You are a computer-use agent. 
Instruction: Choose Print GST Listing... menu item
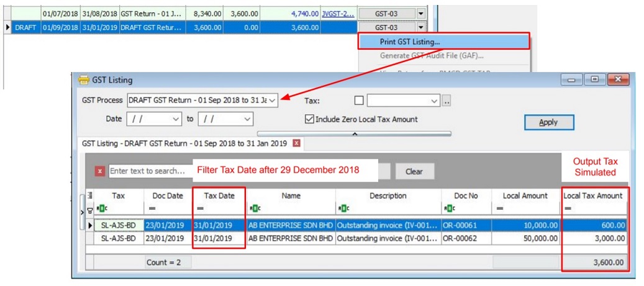click(x=444, y=42)
